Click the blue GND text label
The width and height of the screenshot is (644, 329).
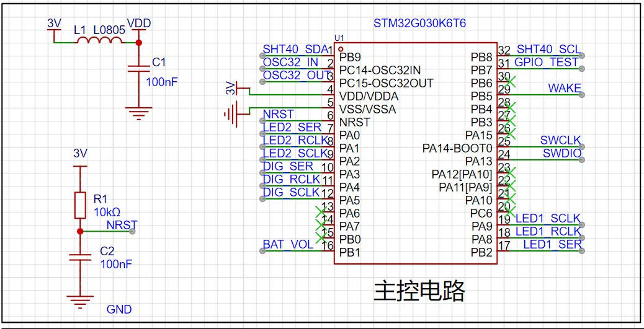(x=119, y=309)
